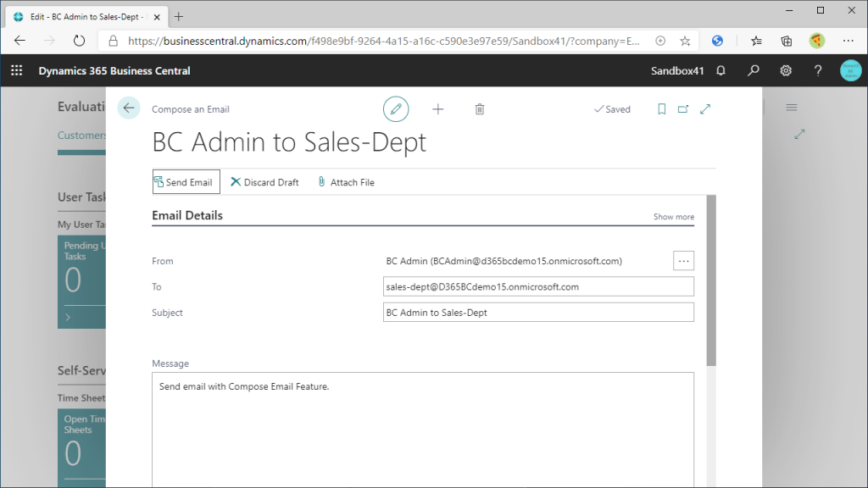The height and width of the screenshot is (488, 868).
Task: Open the user account avatar
Action: pyautogui.click(x=850, y=71)
